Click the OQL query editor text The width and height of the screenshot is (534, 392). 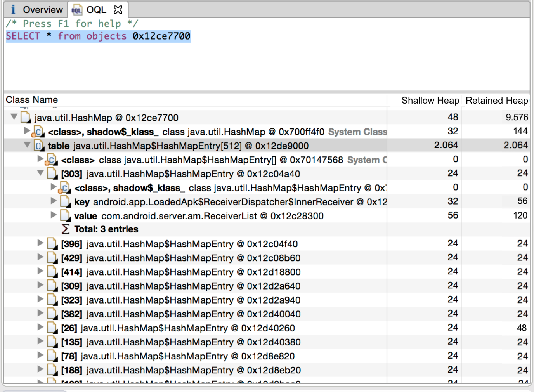coord(98,36)
